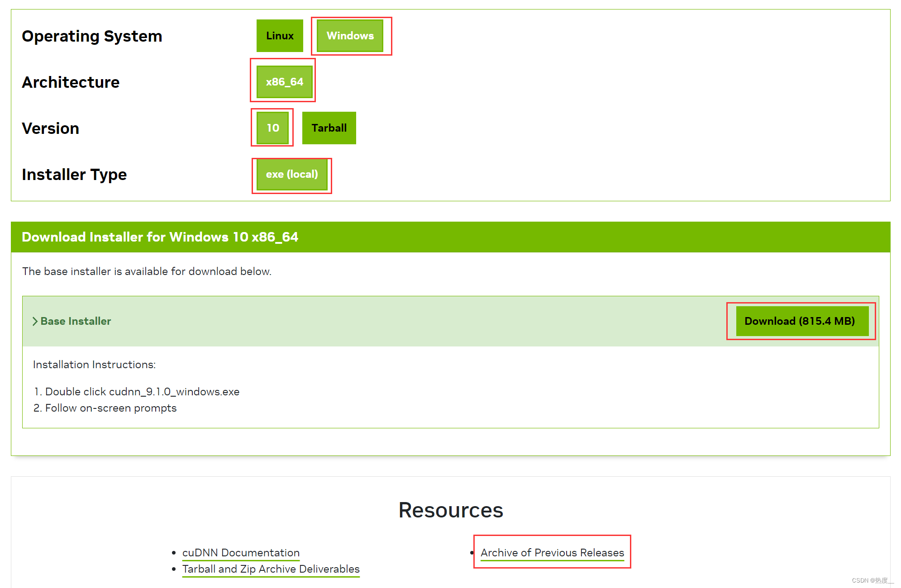This screenshot has width=901, height=588.
Task: Click the Operating System label
Action: tap(92, 36)
